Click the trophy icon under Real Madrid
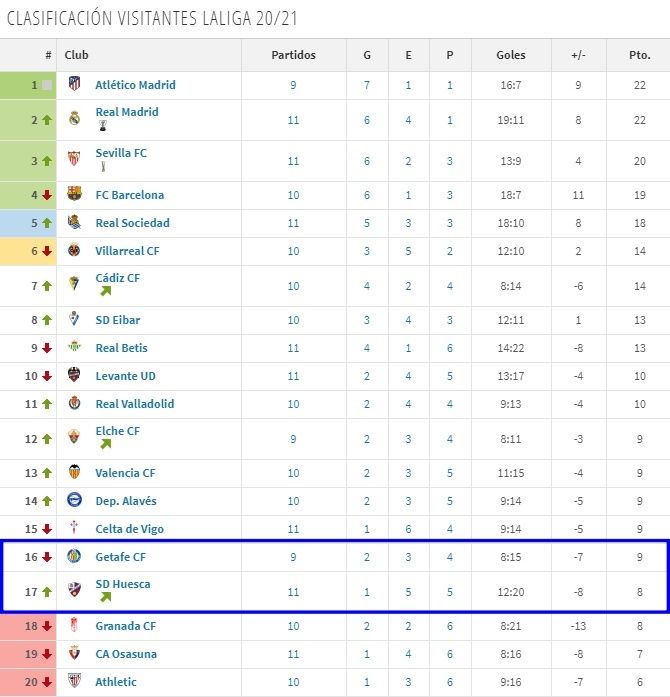670x697 pixels. 101,128
